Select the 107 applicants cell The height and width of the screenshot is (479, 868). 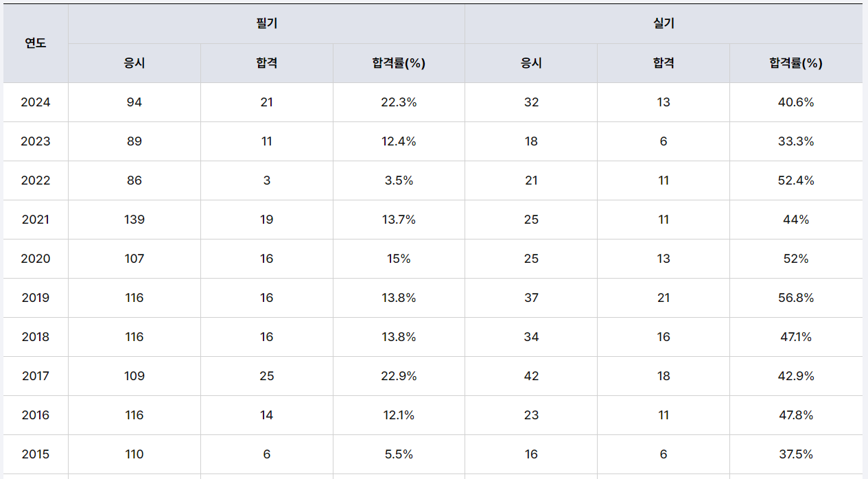click(x=134, y=259)
